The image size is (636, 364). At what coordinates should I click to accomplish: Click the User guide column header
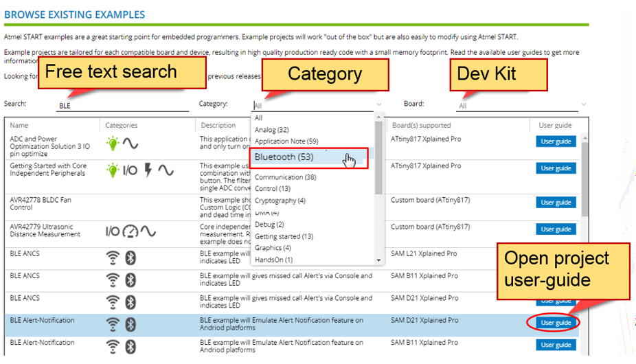click(x=555, y=126)
